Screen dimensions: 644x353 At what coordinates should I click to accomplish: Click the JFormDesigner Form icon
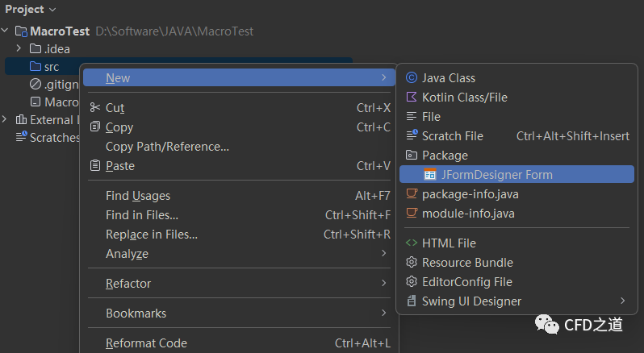[430, 175]
